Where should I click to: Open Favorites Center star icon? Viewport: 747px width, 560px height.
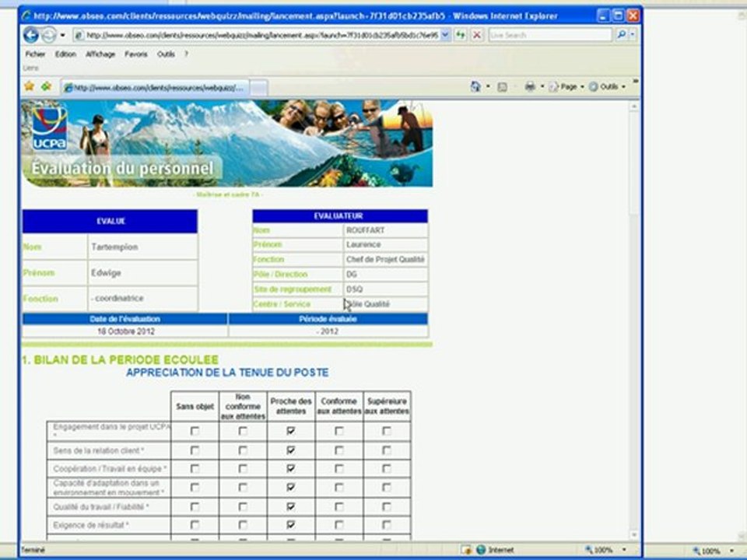coord(29,86)
